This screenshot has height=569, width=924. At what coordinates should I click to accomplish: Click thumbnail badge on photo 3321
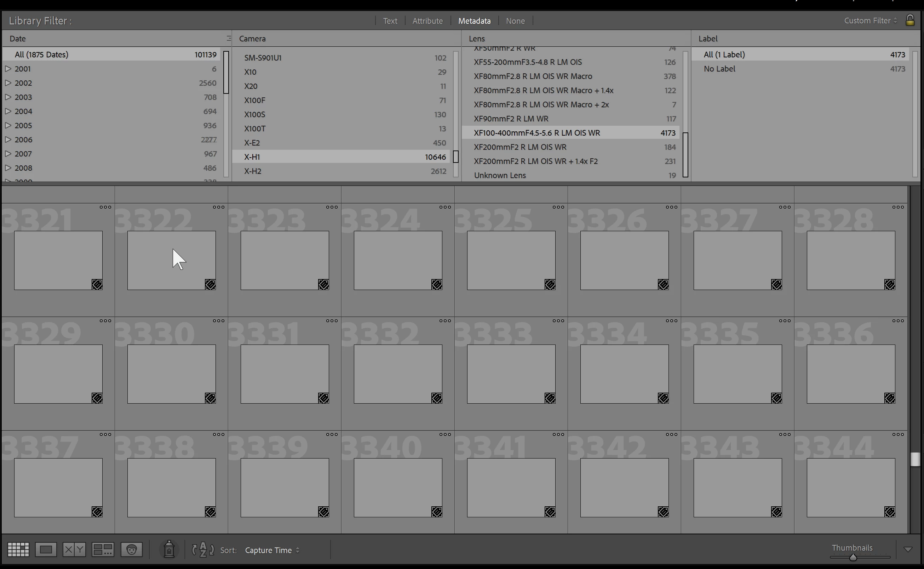coord(97,285)
